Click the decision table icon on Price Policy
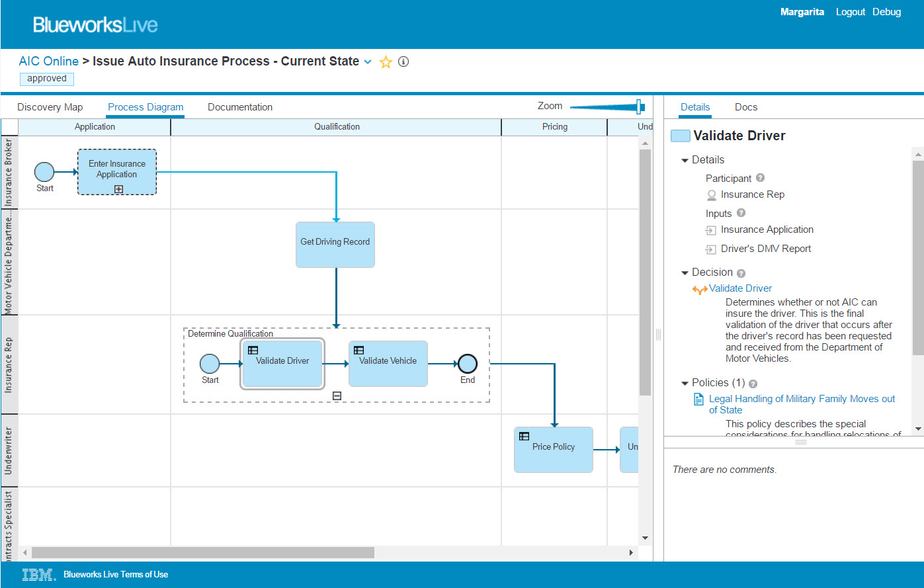This screenshot has width=924, height=588. tap(524, 437)
